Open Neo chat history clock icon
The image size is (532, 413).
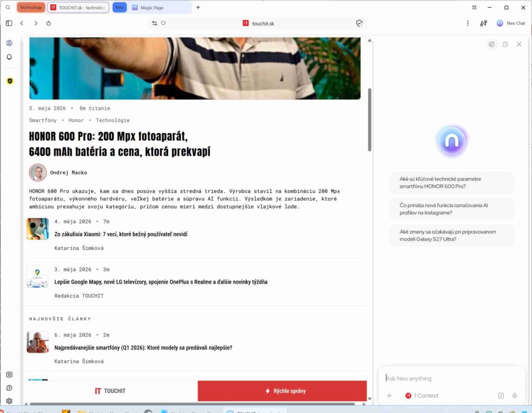click(505, 44)
